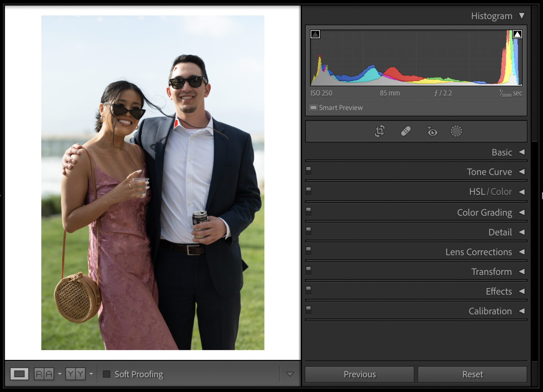Toggle highlight clipping indicator in histogram

point(517,34)
